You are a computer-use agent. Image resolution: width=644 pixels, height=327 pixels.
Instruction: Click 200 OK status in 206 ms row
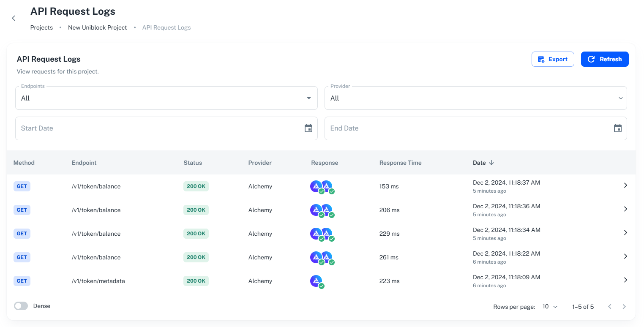[x=196, y=210]
